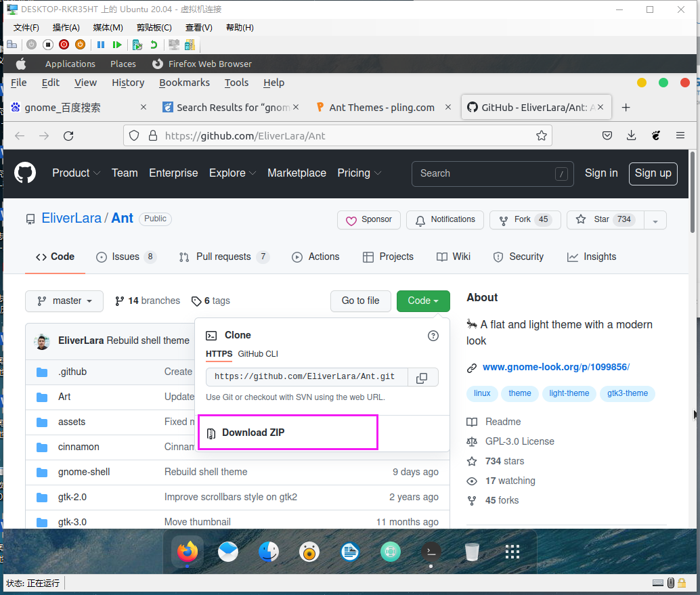The width and height of the screenshot is (700, 595).
Task: Bookmark this page with the star icon
Action: pos(541,135)
